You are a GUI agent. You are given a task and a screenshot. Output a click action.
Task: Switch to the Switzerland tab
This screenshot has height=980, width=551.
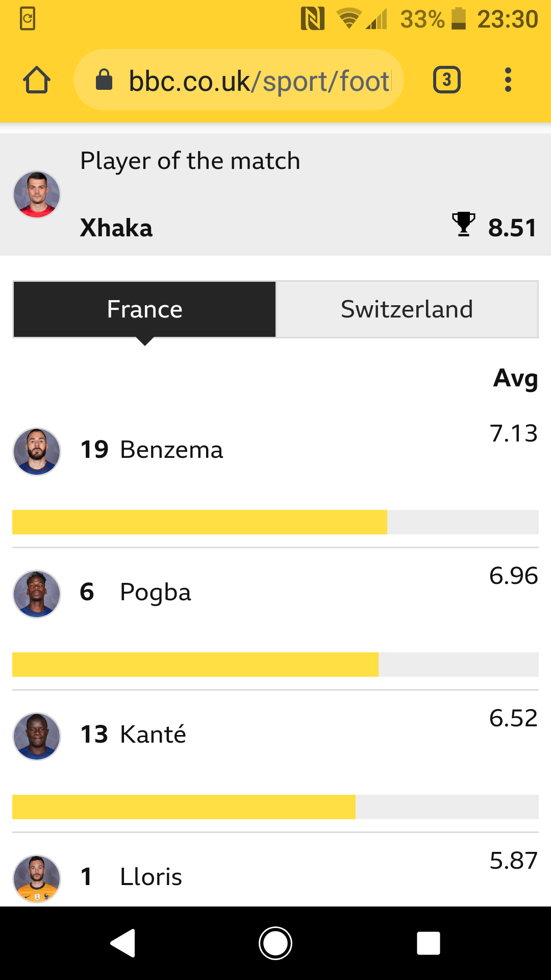pyautogui.click(x=407, y=309)
